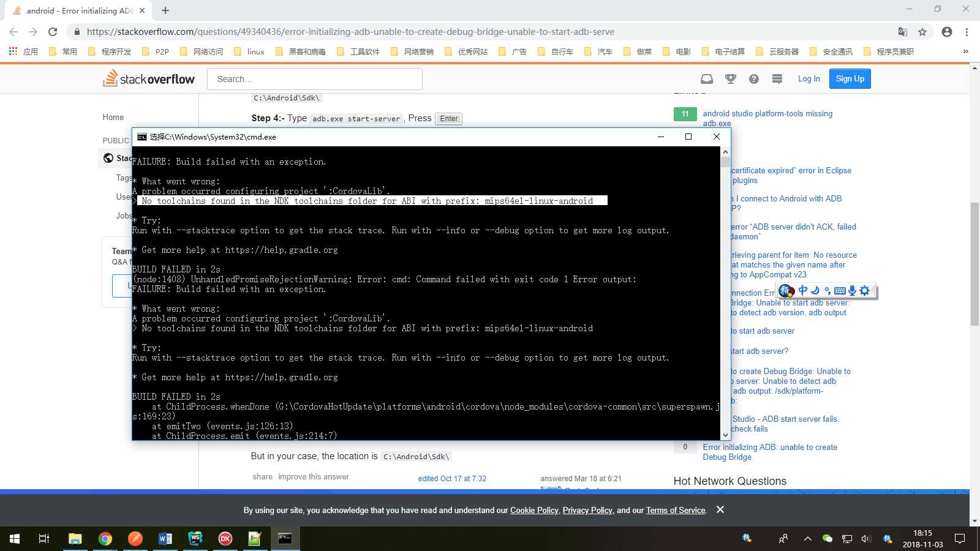Viewport: 980px width, 551px height.
Task: Click the Stack Overflow search field
Action: (x=315, y=79)
